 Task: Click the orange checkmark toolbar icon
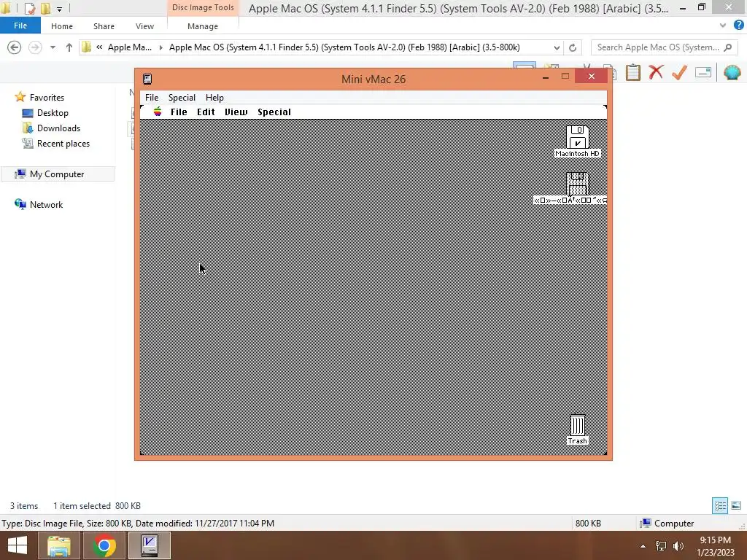(679, 72)
